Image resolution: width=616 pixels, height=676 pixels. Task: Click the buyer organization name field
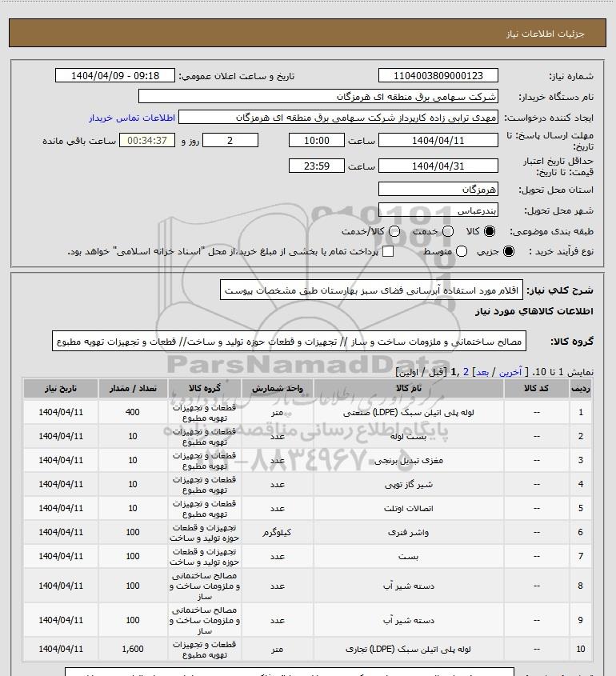pyautogui.click(x=318, y=96)
